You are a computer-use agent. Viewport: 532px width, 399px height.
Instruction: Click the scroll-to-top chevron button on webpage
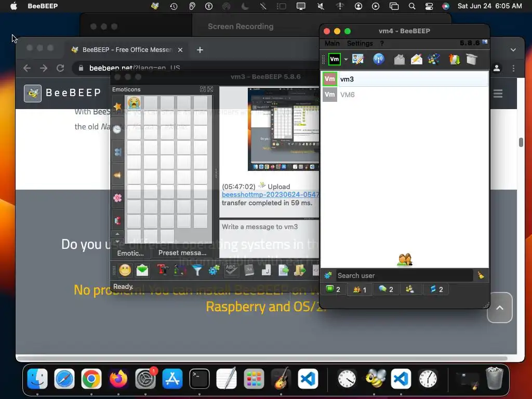coord(499,308)
